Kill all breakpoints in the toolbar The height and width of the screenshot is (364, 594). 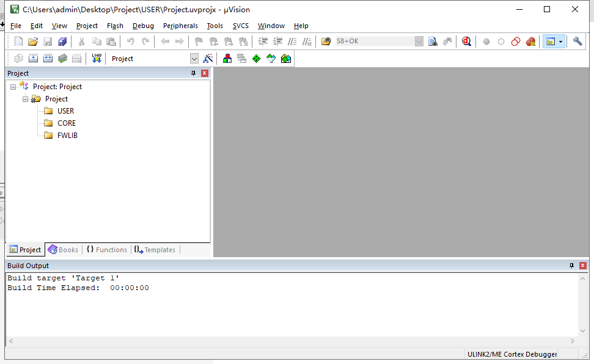pyautogui.click(x=530, y=42)
